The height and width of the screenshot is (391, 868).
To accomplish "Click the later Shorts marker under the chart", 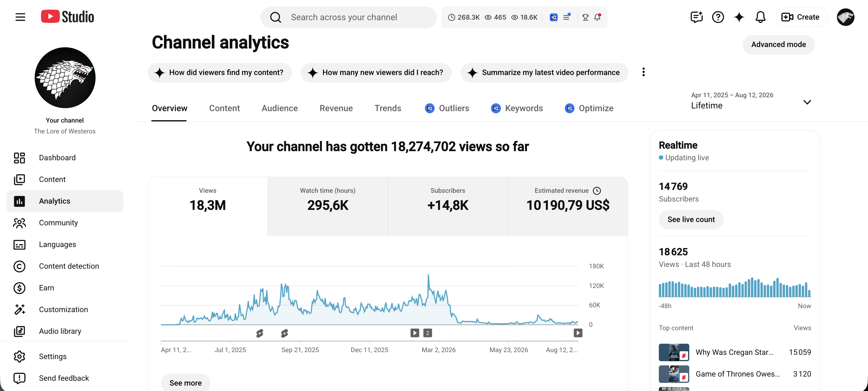I will (285, 333).
